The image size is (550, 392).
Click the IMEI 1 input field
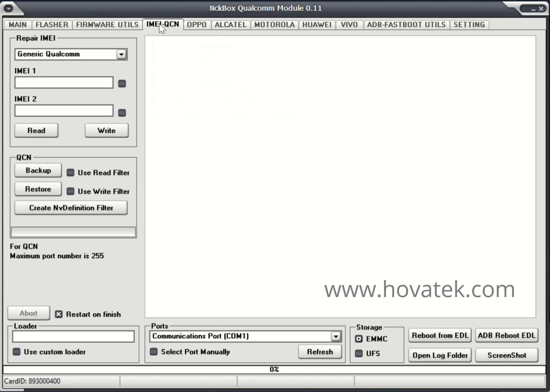[x=64, y=83]
